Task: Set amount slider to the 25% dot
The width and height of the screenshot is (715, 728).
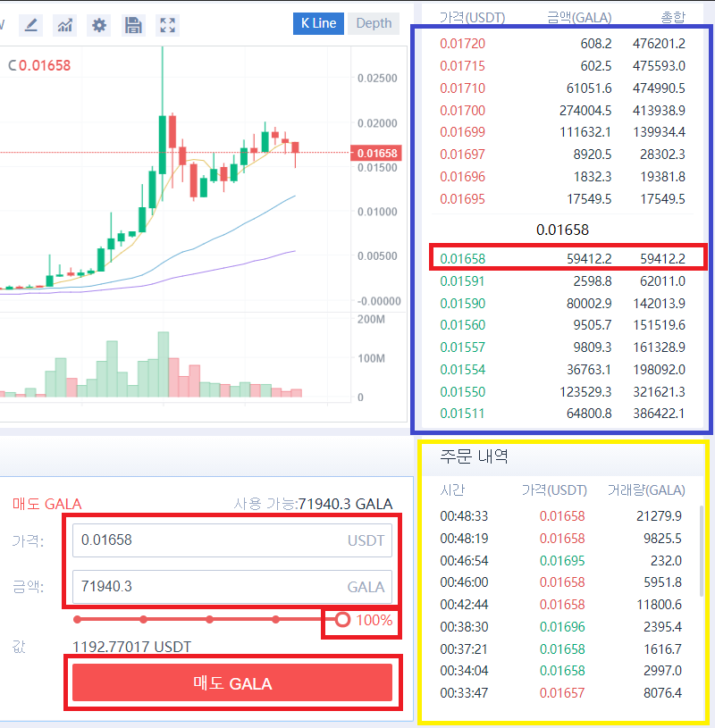Action: [x=144, y=619]
